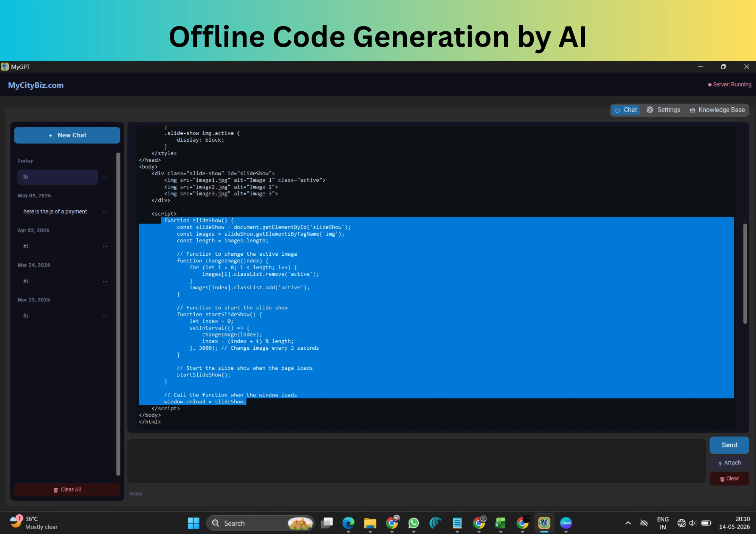The width and height of the screenshot is (756, 534).
Task: Open Microsoft Edge from taskbar
Action: click(x=348, y=523)
